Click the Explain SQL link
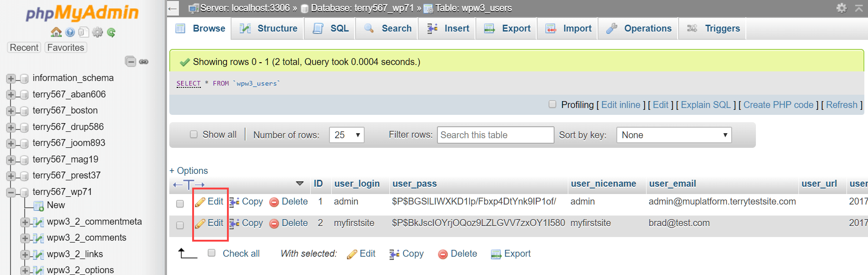868x275 pixels. 706,105
